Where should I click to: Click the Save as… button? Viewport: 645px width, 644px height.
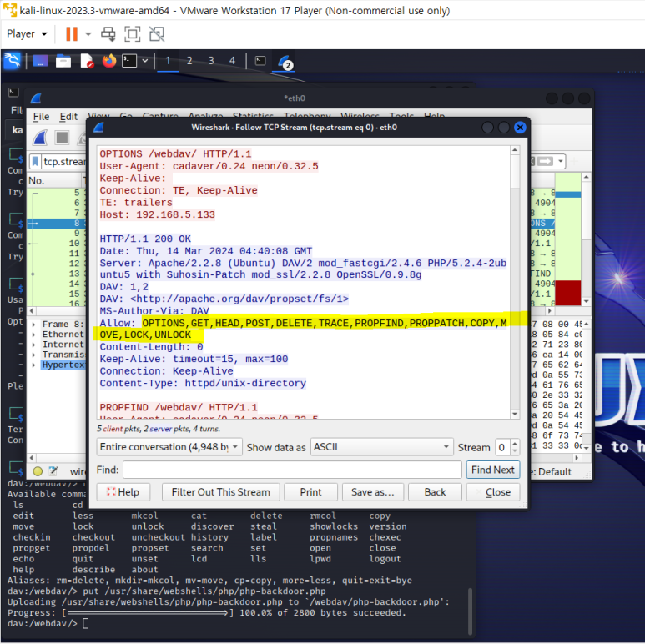(373, 492)
